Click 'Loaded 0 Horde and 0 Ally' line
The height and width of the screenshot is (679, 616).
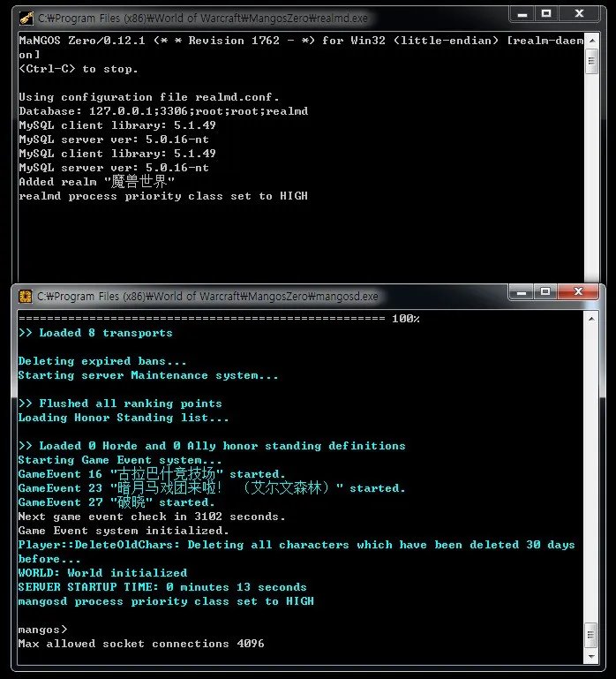[212, 446]
